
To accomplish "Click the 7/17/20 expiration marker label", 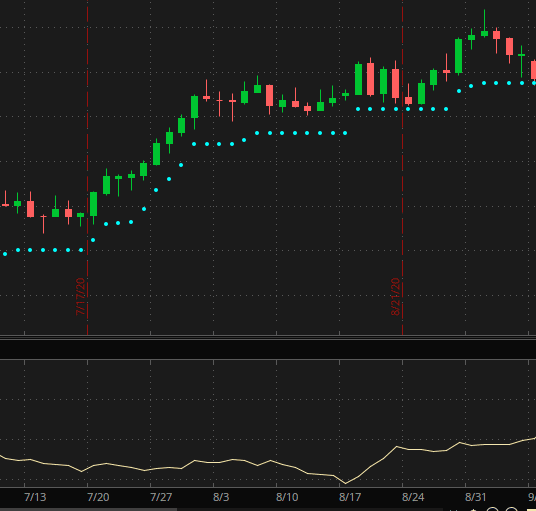I will pyautogui.click(x=80, y=296).
